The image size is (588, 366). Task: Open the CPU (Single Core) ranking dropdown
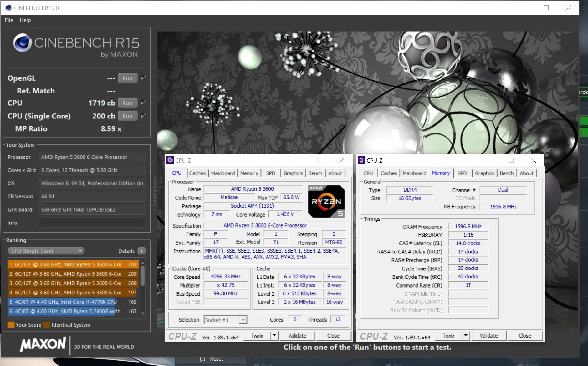[46, 251]
